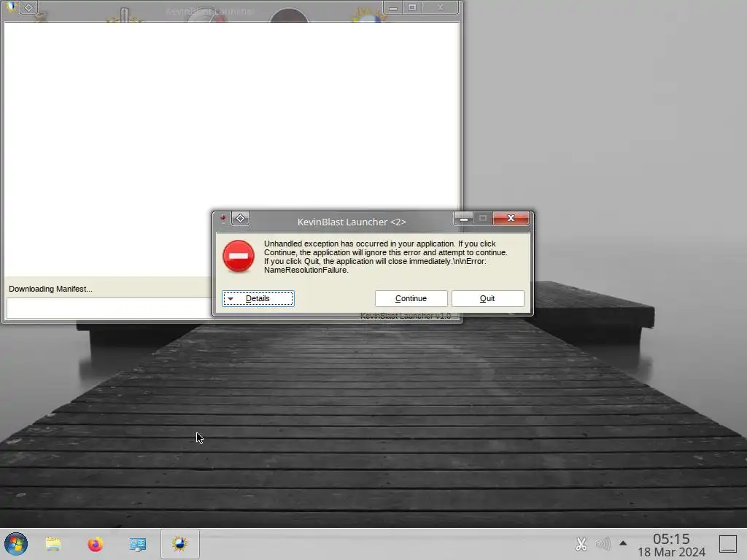Open the start menu
The width and height of the screenshot is (747, 560).
[16, 544]
